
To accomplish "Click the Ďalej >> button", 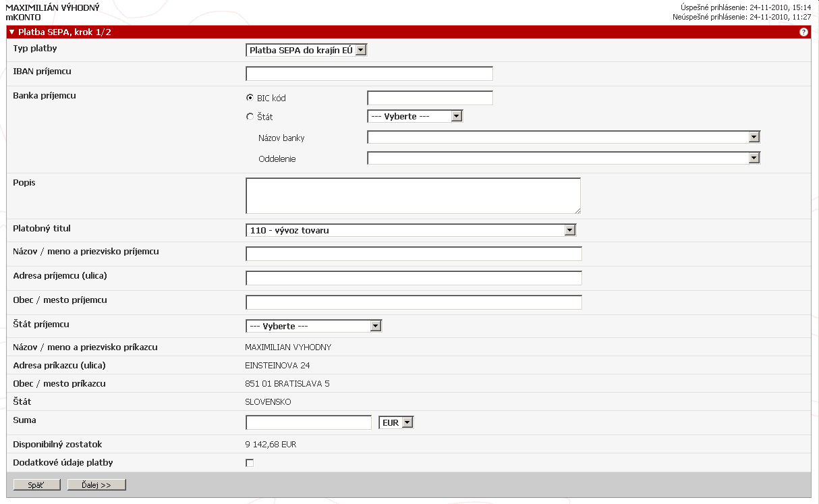I will 96,484.
